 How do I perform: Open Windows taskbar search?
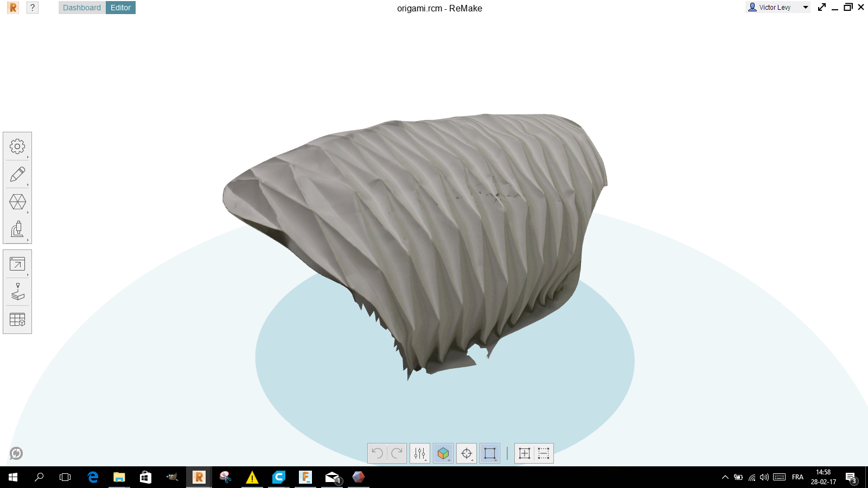pos(39,477)
